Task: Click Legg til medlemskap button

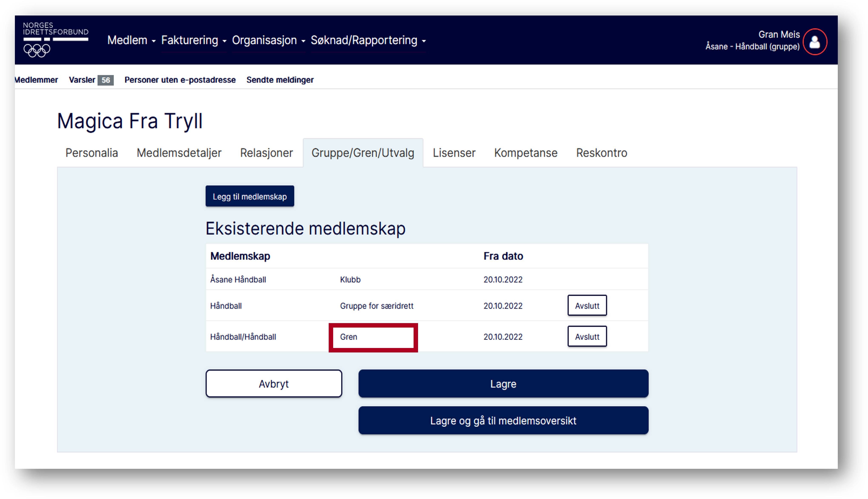Action: 250,196
